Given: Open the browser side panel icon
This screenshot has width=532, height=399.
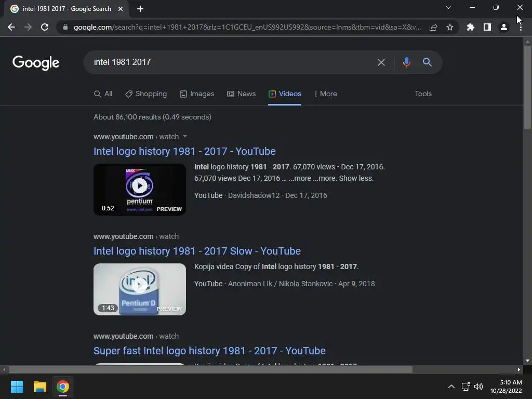Looking at the screenshot, I should coord(487,27).
